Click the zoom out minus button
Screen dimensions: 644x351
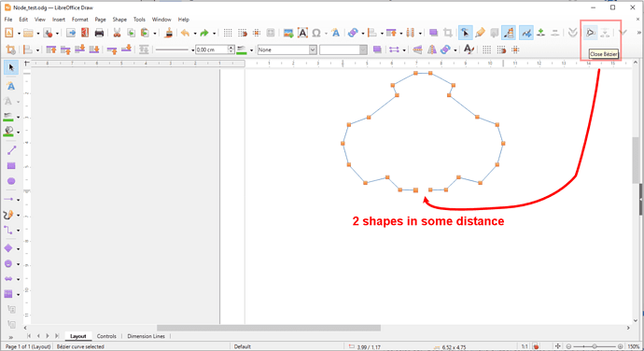point(568,346)
